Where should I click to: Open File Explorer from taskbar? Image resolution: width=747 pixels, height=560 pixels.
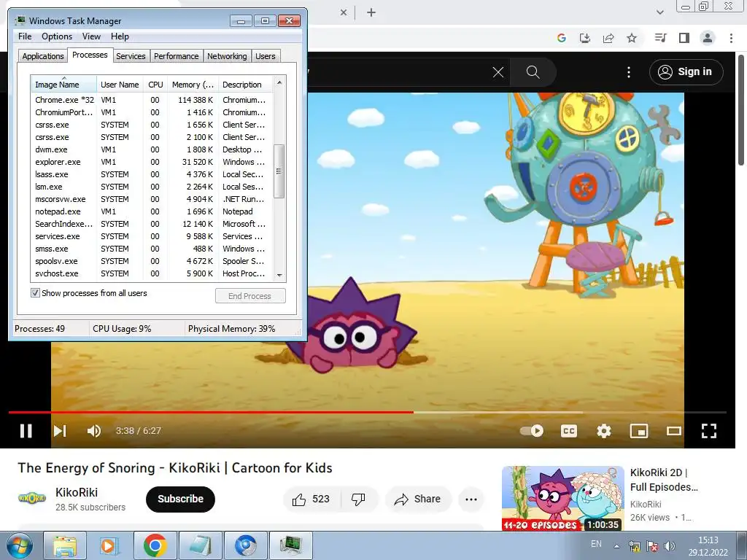click(64, 545)
